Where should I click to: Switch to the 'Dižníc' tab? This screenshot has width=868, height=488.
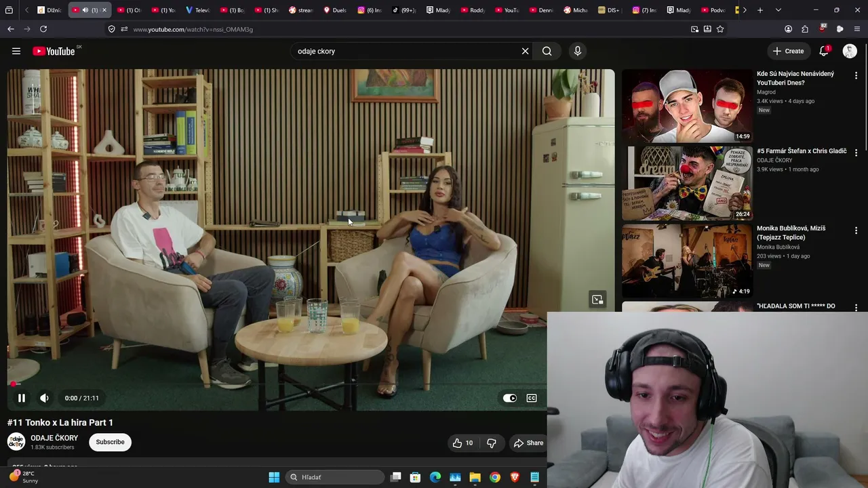[50, 10]
